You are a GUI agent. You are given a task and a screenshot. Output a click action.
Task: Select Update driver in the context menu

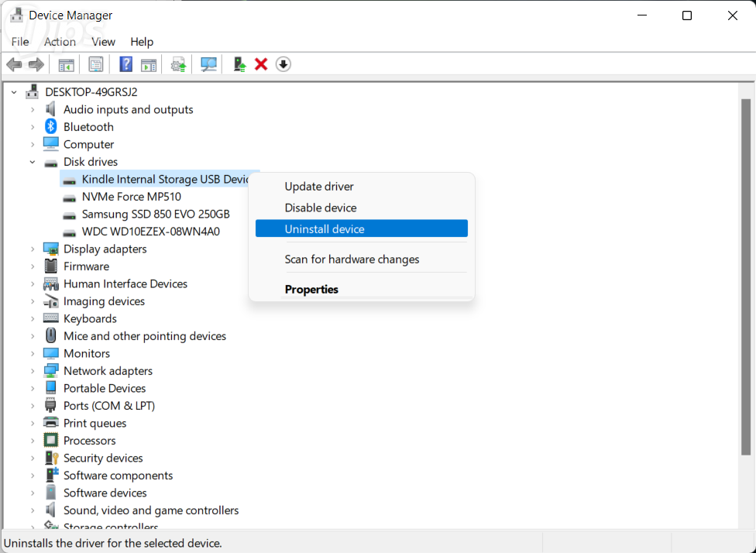click(319, 187)
